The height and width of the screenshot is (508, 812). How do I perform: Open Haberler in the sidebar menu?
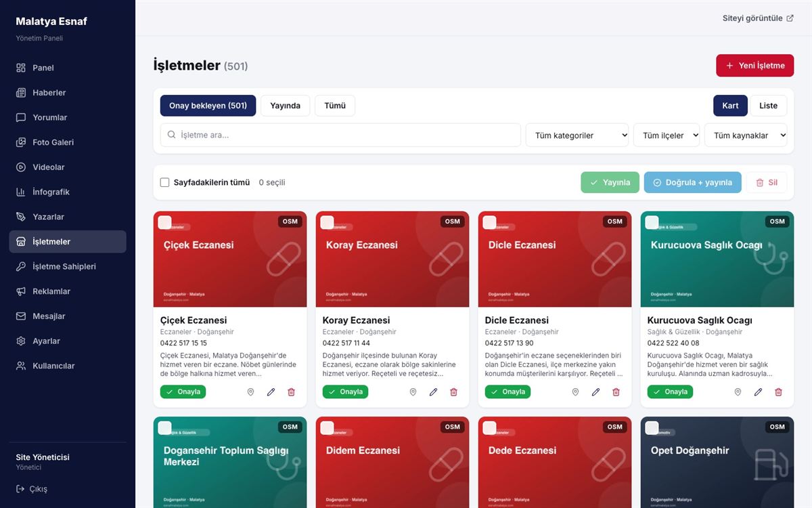68,93
